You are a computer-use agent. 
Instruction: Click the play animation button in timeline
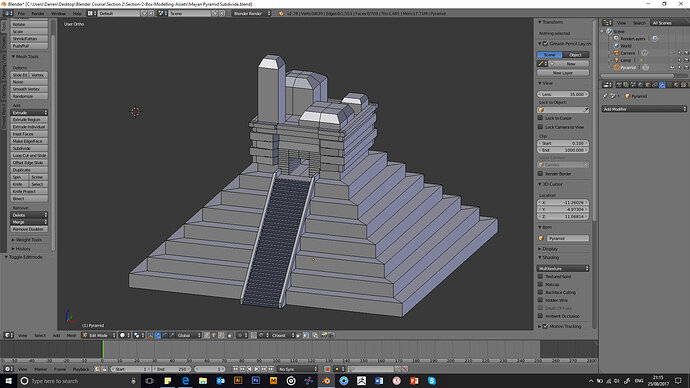pos(257,369)
